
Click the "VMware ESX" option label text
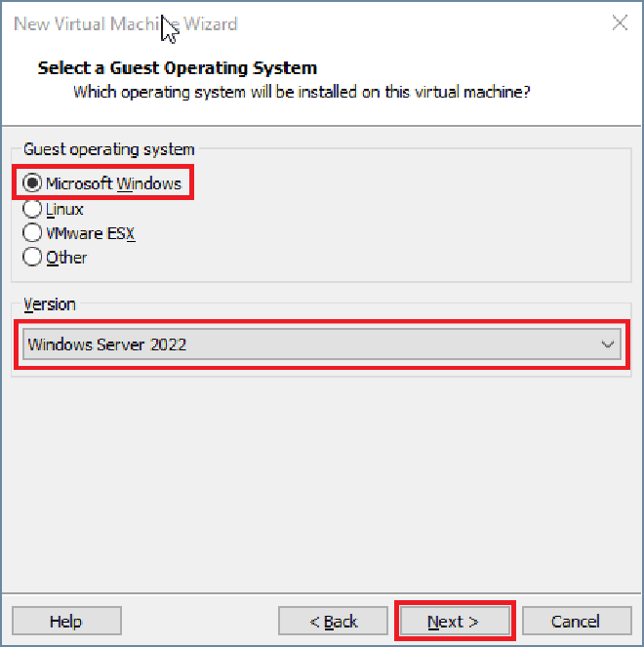click(90, 233)
